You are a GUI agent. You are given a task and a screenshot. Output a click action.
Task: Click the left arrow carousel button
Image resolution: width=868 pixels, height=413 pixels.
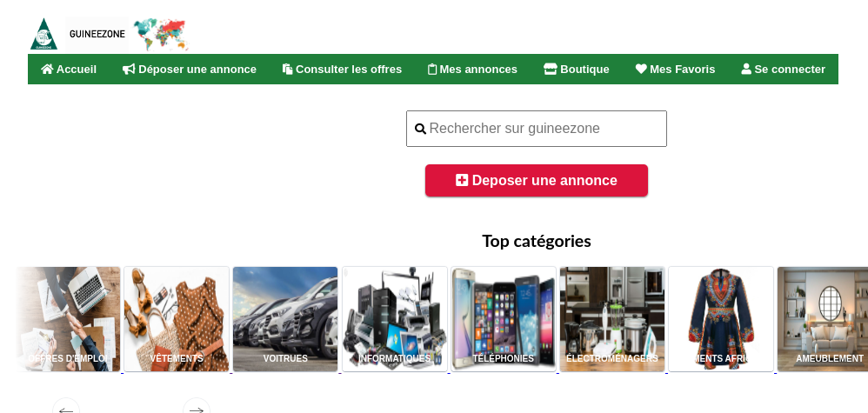66,409
